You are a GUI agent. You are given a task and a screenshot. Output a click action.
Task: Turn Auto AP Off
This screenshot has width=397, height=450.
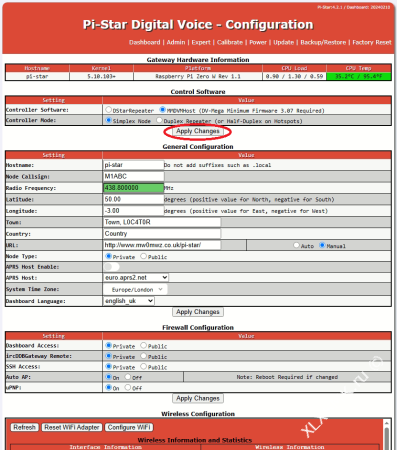click(x=128, y=377)
